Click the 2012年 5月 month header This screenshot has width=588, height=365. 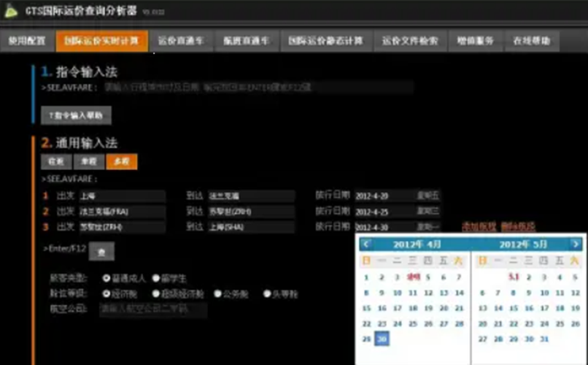coord(524,245)
